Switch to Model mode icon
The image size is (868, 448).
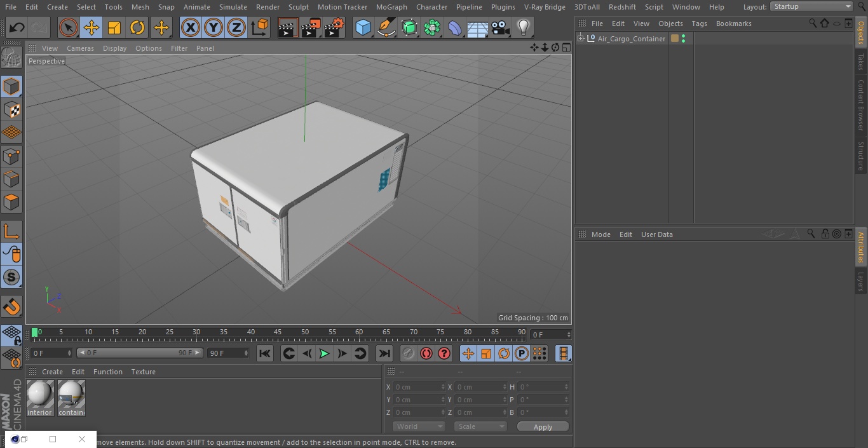pyautogui.click(x=11, y=86)
